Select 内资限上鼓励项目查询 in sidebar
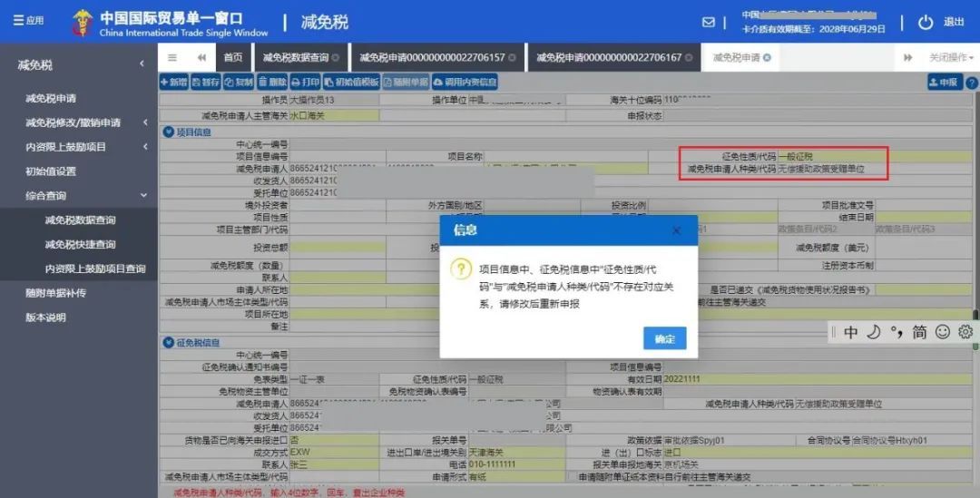The height and width of the screenshot is (498, 980). coord(95,269)
